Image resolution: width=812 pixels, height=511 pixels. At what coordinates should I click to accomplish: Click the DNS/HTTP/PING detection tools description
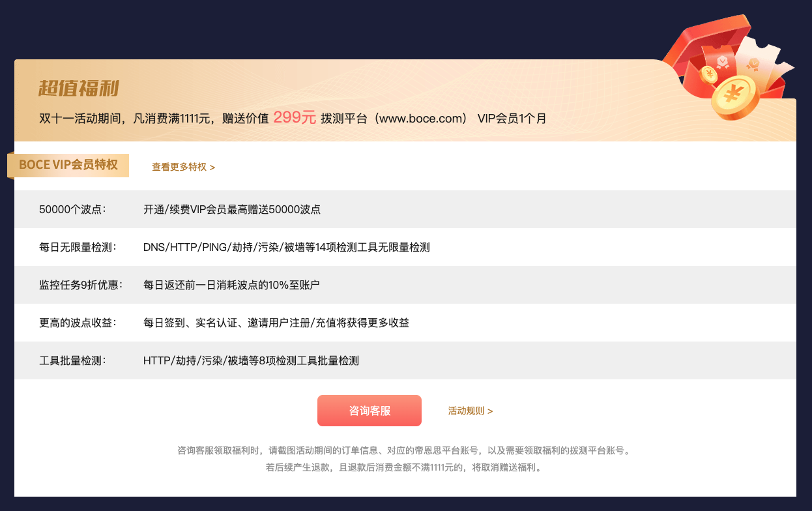(x=286, y=248)
